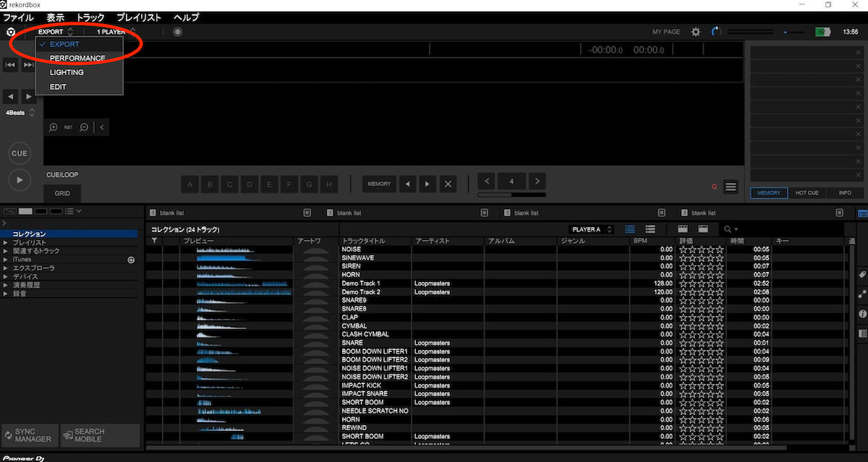Expand iTunes tree node
Screen dimensions: 868x462
[x=6, y=260]
